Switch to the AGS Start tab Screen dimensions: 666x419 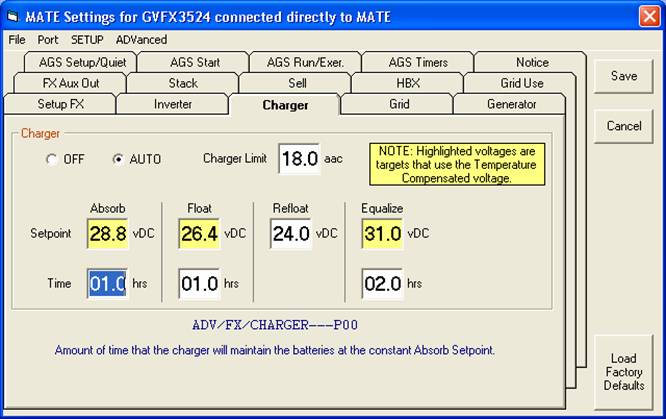point(195,62)
